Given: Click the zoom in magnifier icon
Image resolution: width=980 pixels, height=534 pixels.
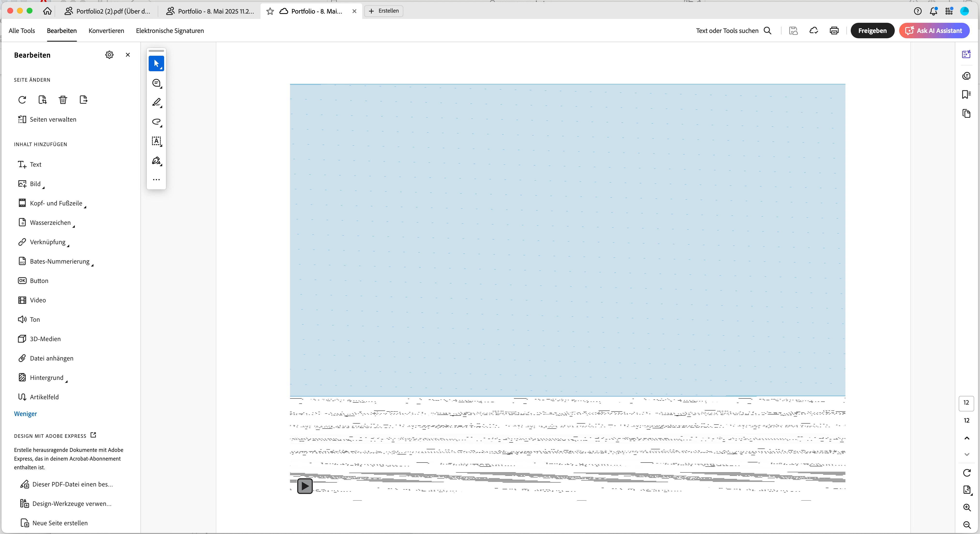Looking at the screenshot, I should click(x=967, y=507).
